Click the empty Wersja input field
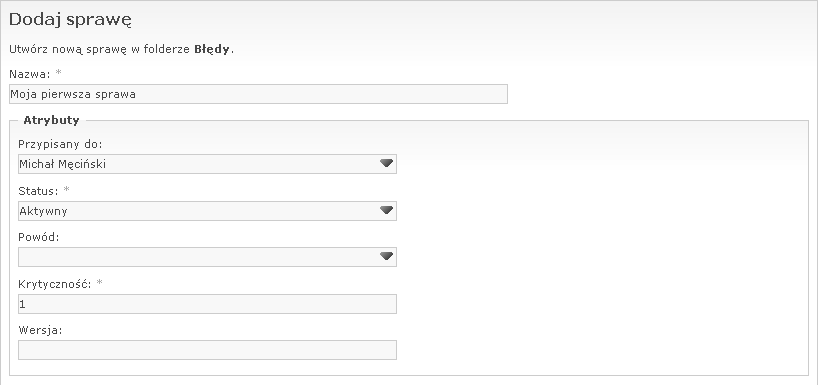Screen dimensions: 818x385 pos(207,350)
